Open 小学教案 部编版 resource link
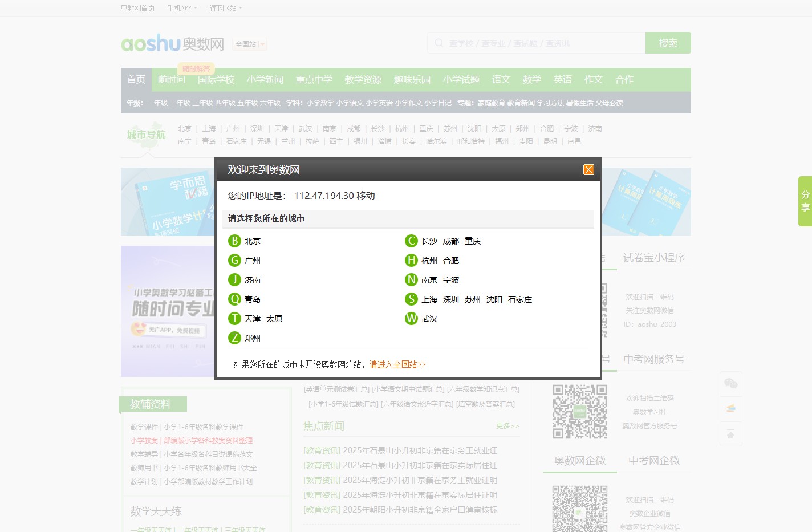This screenshot has width=812, height=532. pyautogui.click(x=192, y=441)
